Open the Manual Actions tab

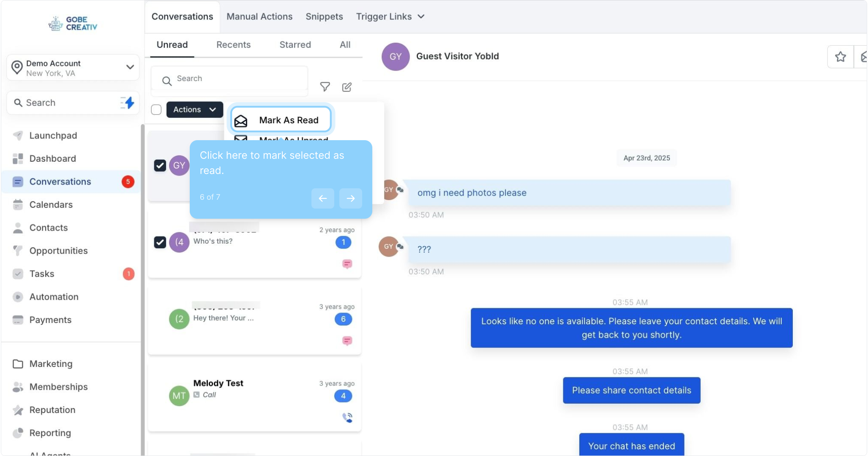259,16
